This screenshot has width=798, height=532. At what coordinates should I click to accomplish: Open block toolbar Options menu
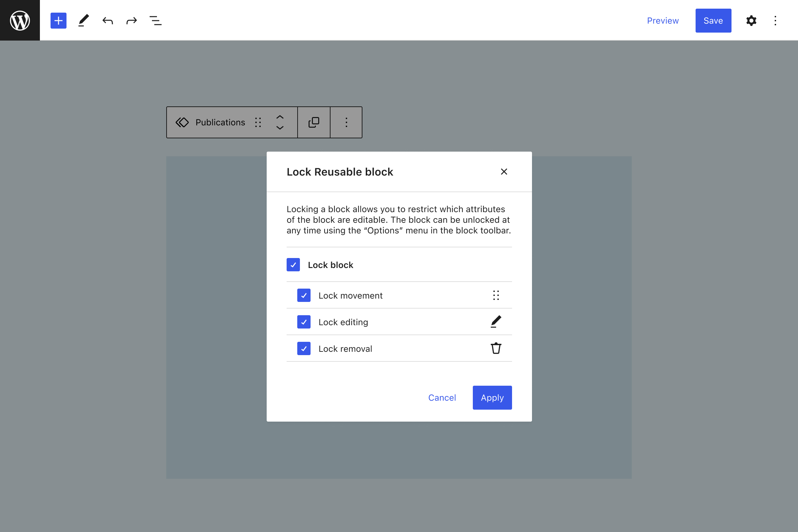pyautogui.click(x=346, y=122)
